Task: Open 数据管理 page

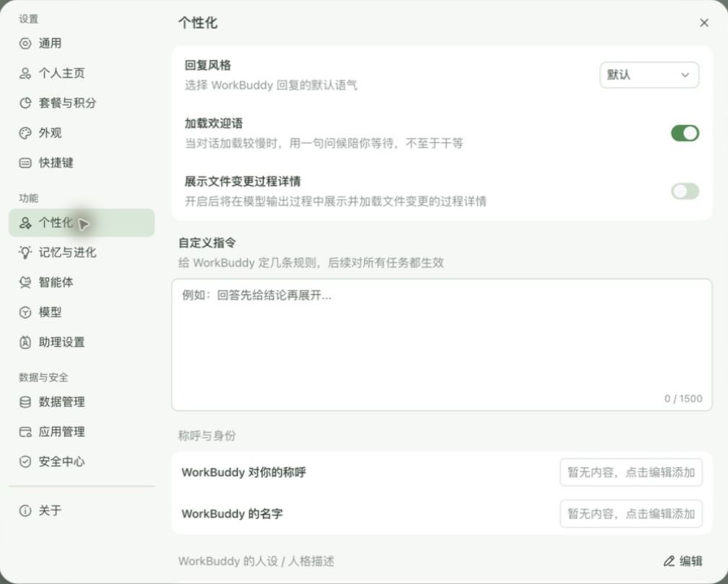Action: [81, 402]
